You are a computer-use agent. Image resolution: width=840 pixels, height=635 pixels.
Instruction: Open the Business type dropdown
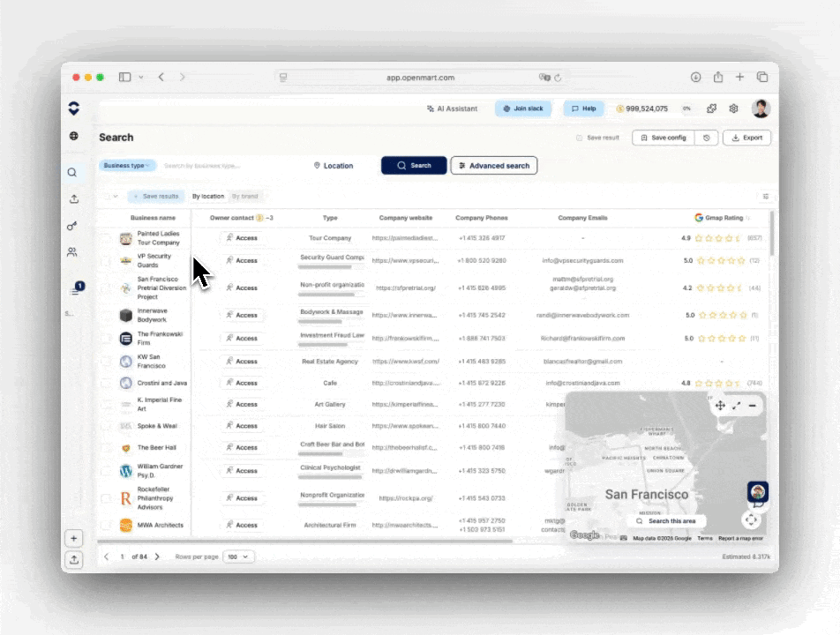tap(127, 166)
